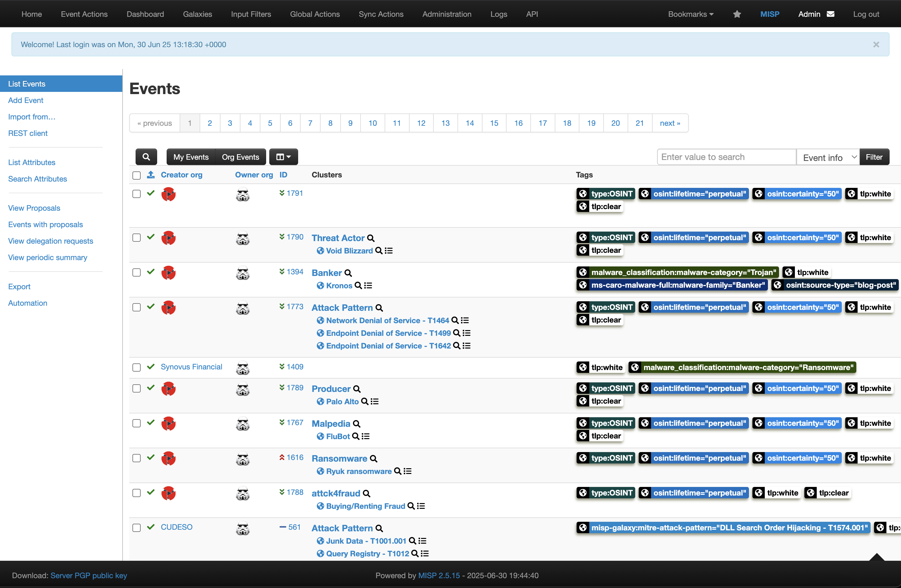Open event ID 1616 link
Screen dimensions: 901x588
(295, 457)
